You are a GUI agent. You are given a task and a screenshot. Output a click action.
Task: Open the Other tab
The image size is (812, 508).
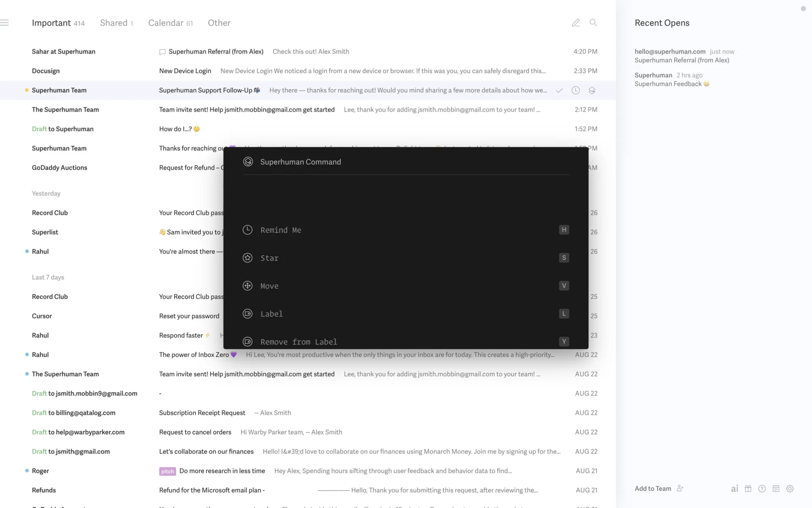(x=219, y=23)
